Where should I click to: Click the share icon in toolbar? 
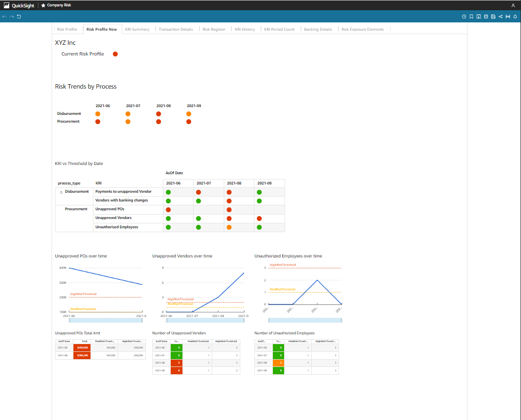click(x=501, y=17)
